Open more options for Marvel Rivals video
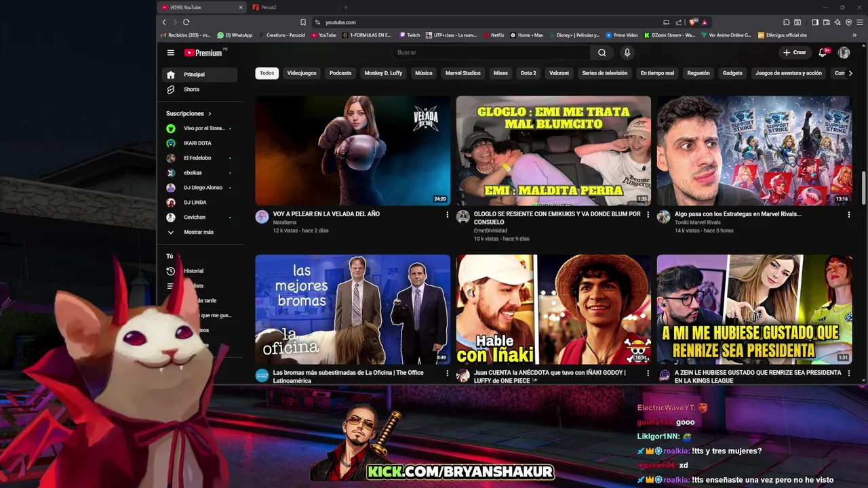Screen dimensions: 868x488 point(848,215)
